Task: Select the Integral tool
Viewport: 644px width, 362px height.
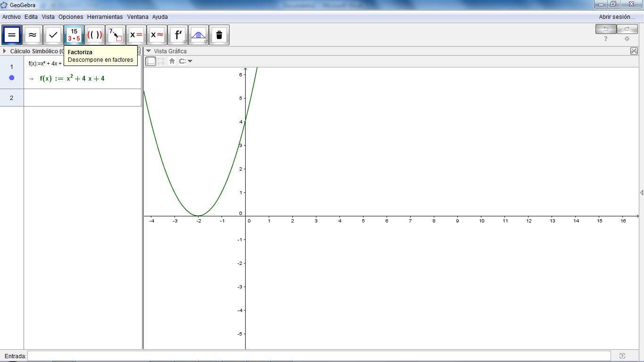Action: click(x=198, y=34)
